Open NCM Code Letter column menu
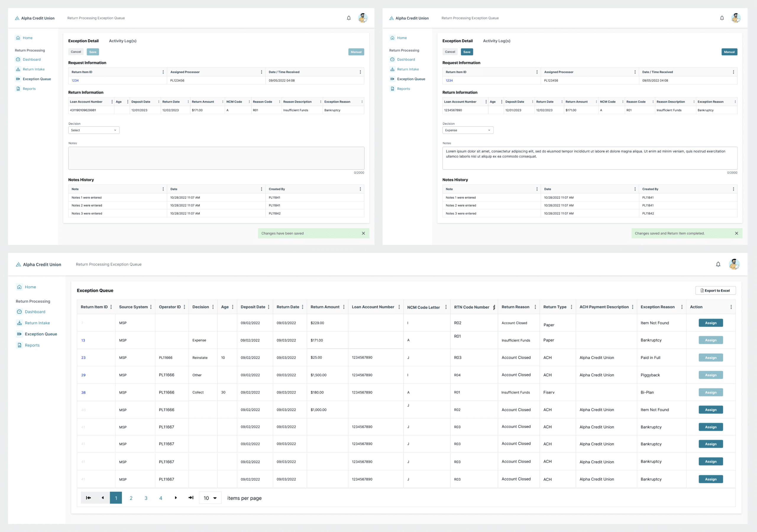 pyautogui.click(x=446, y=307)
